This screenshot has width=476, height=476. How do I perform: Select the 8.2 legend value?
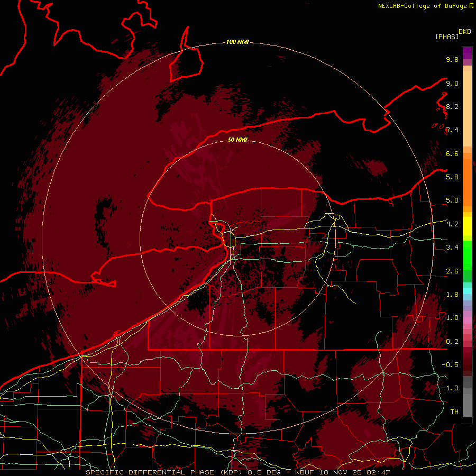pyautogui.click(x=452, y=106)
